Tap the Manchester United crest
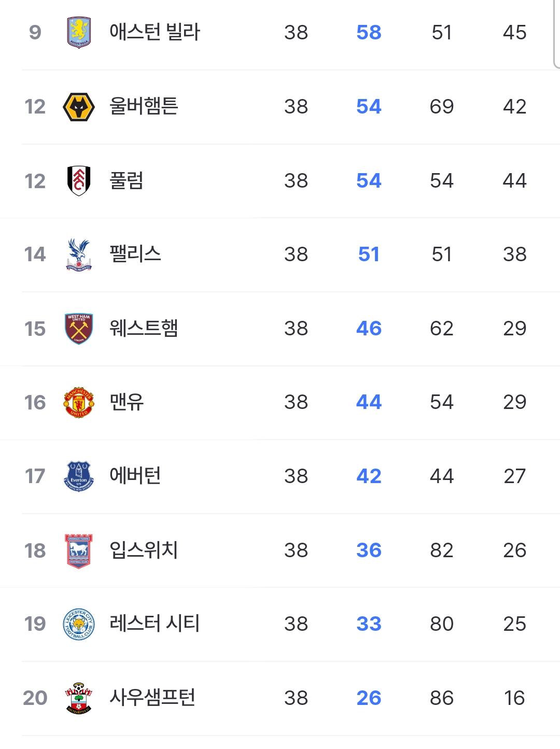 pos(79,402)
